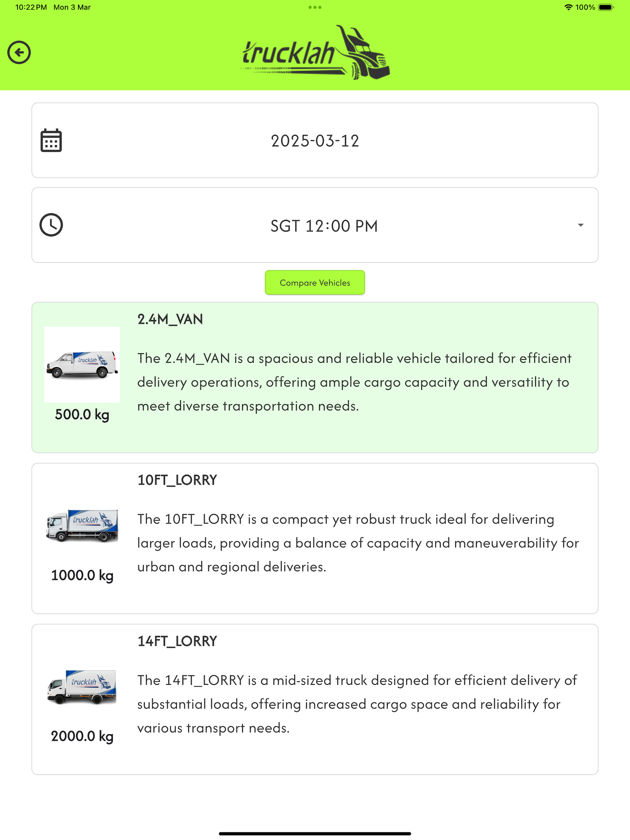Edit the 2025-03-12 date field

315,141
